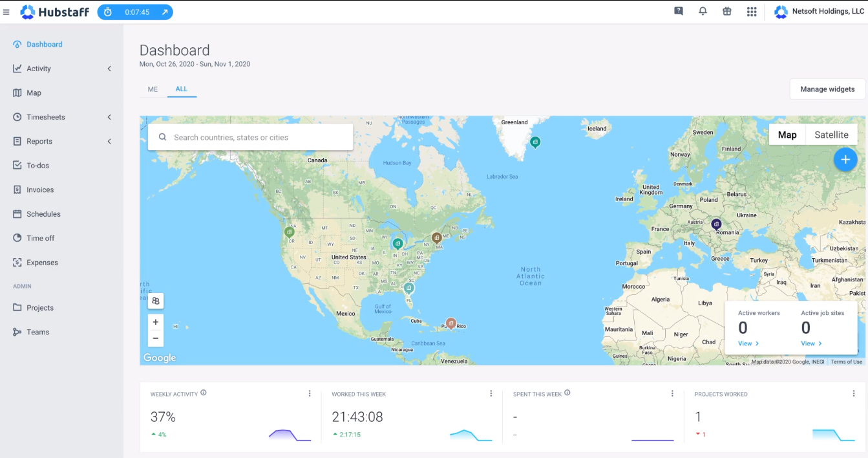This screenshot has width=868, height=458.
Task: Click the gift icon
Action: [727, 11]
